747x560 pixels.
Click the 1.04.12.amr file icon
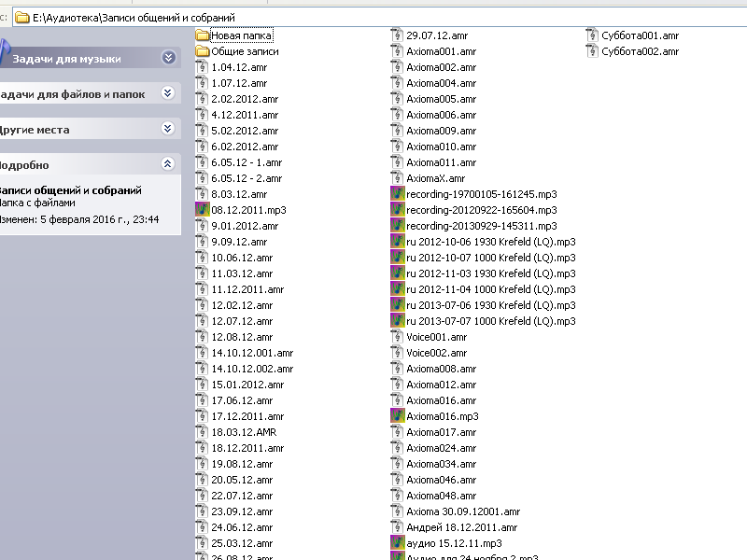[x=202, y=67]
